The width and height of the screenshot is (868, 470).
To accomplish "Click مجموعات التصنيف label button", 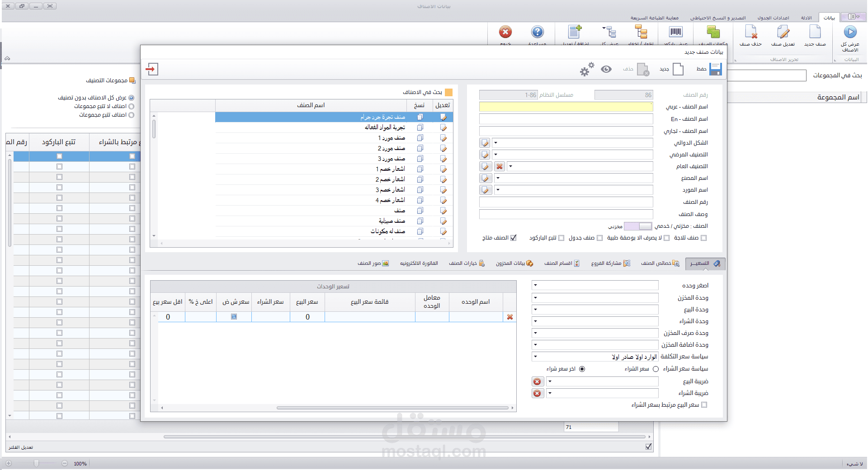I will click(111, 80).
